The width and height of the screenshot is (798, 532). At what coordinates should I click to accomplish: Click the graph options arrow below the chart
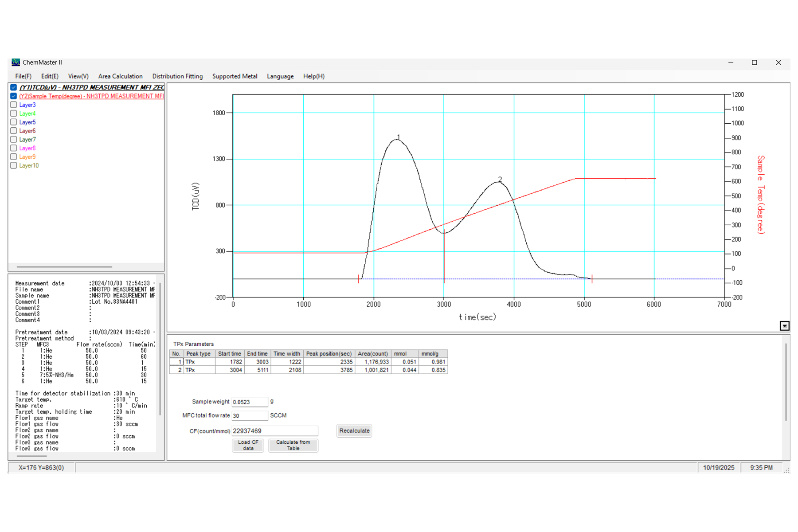(784, 326)
